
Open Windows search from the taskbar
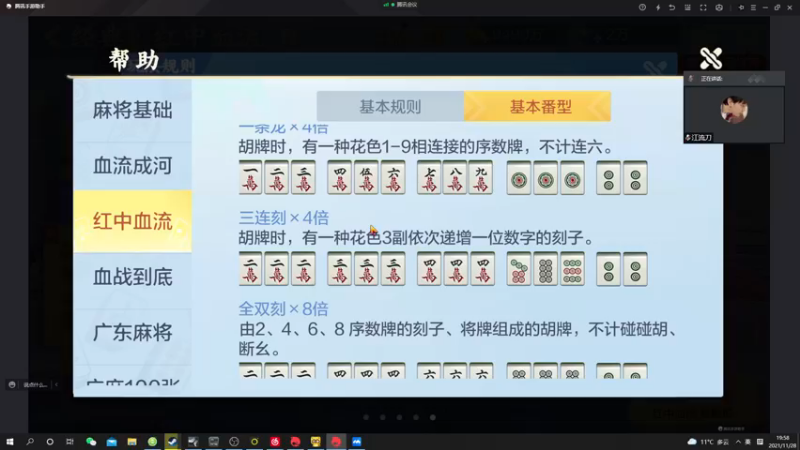[x=30, y=442]
